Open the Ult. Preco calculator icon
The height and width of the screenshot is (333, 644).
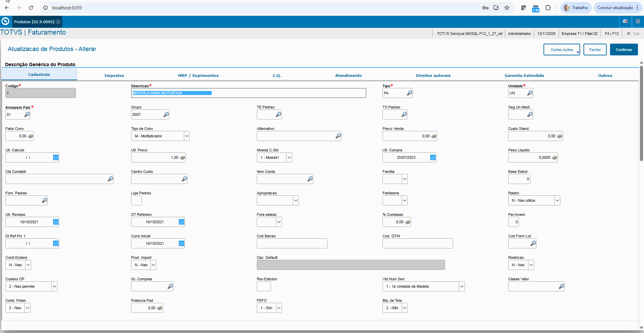click(182, 157)
